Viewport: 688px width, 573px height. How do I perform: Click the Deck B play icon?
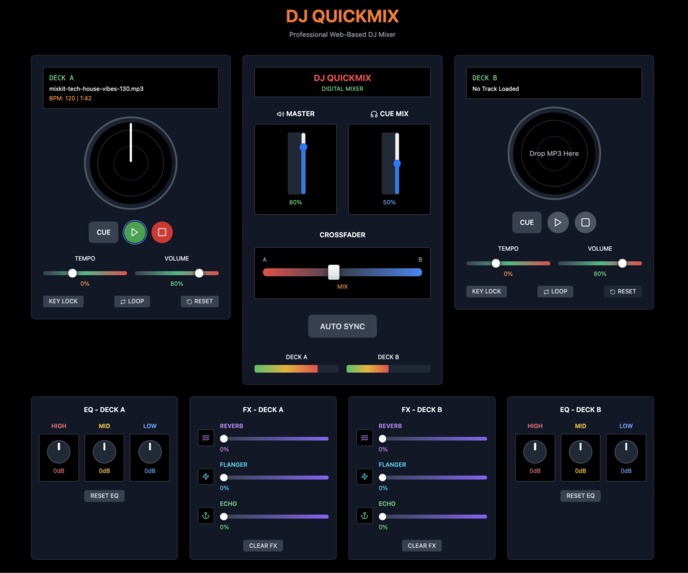pos(558,222)
